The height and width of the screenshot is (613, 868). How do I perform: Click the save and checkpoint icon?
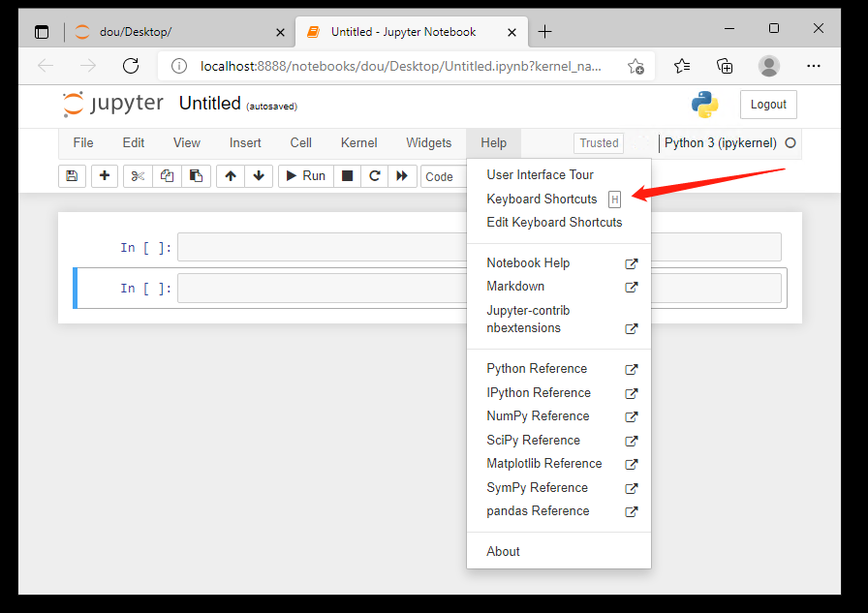[71, 176]
